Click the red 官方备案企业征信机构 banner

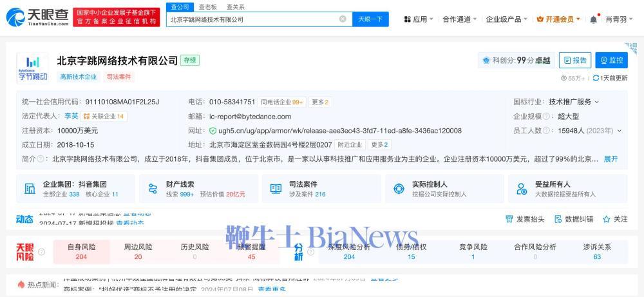pyautogui.click(x=116, y=17)
